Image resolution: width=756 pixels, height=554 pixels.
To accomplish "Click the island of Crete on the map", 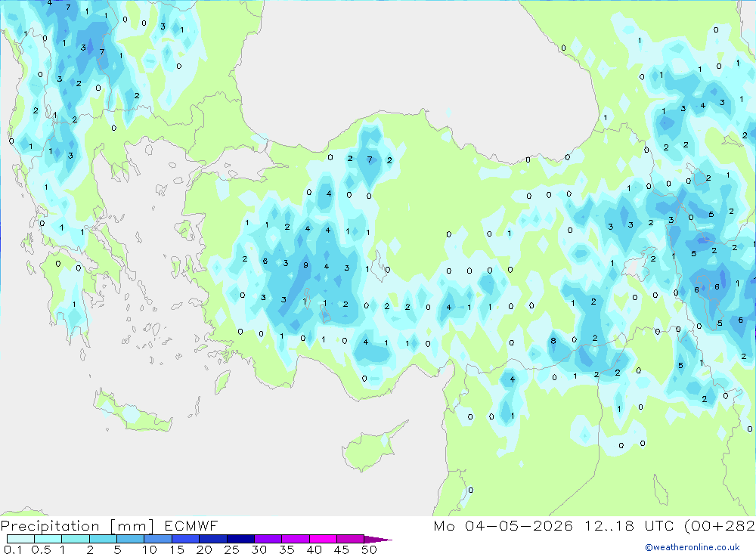I will (x=132, y=411).
